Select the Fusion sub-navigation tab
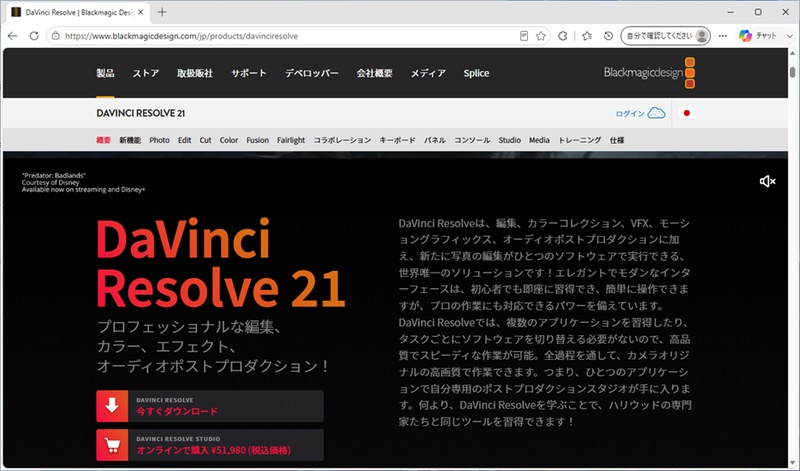 coord(257,140)
